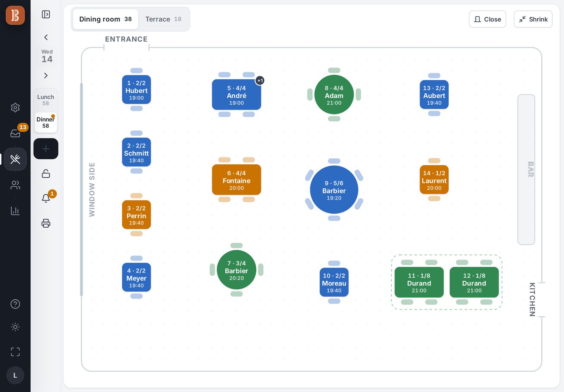This screenshot has height=392, width=564.
Task: Select table 1 Hubert reservation
Action: (x=136, y=90)
